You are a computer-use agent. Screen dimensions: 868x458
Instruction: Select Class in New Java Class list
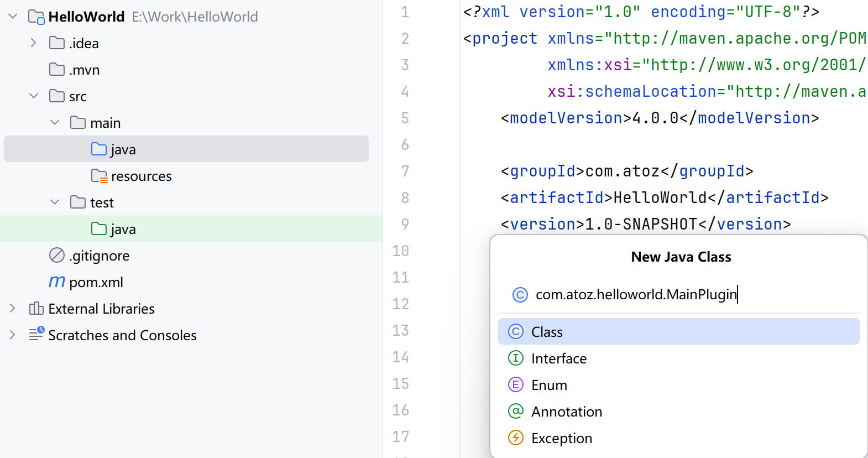click(x=547, y=332)
